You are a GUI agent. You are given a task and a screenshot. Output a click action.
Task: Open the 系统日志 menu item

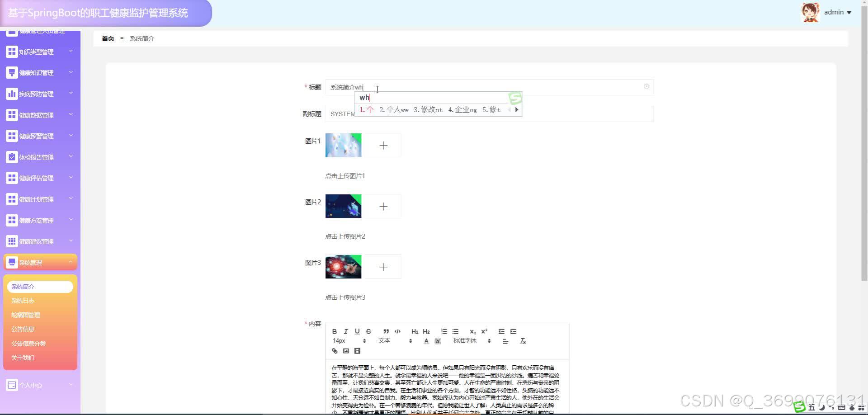23,300
